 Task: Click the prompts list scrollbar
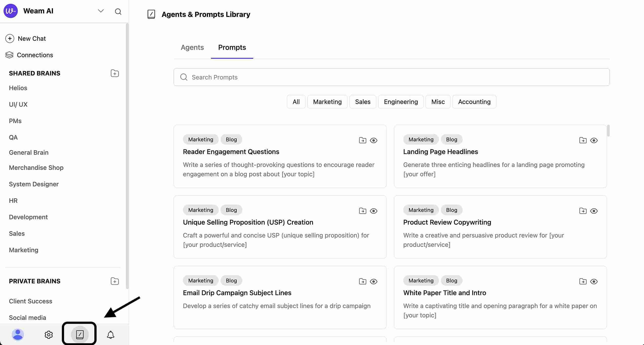click(x=608, y=131)
